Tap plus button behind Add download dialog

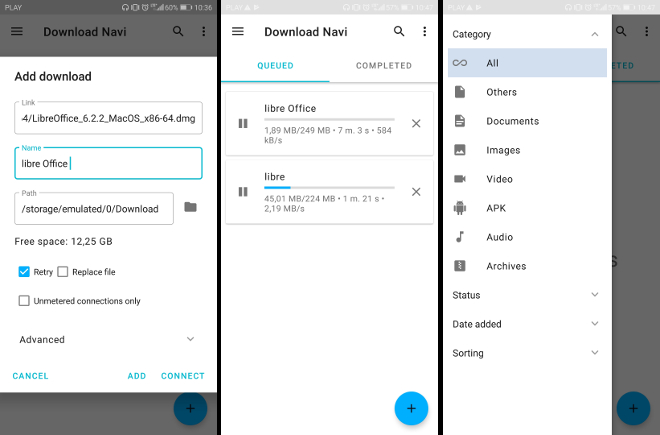pyautogui.click(x=190, y=408)
